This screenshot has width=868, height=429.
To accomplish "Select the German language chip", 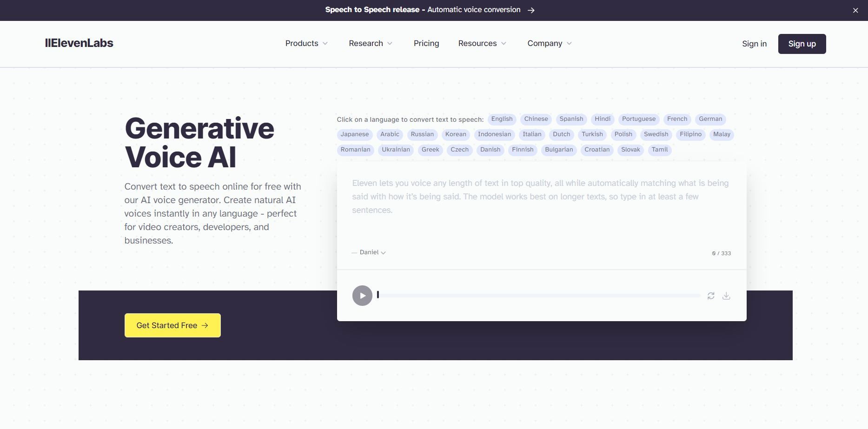I will point(710,119).
